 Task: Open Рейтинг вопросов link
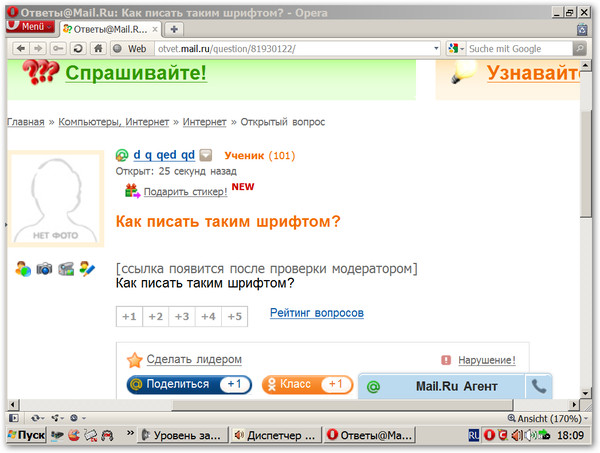[317, 313]
